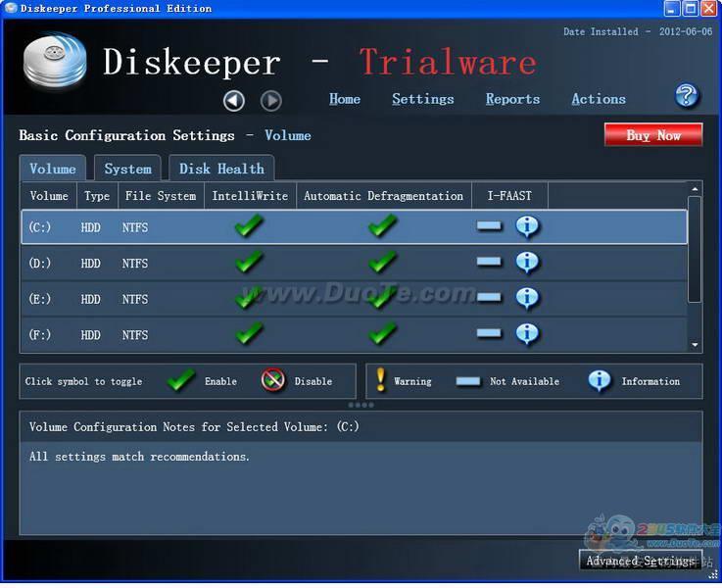The image size is (722, 588).
Task: Click the four-dot panel splitter handle
Action: click(361, 405)
